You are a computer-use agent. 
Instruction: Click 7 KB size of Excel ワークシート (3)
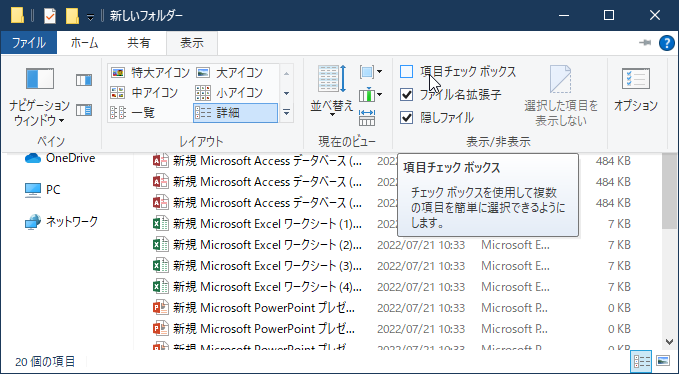point(619,265)
